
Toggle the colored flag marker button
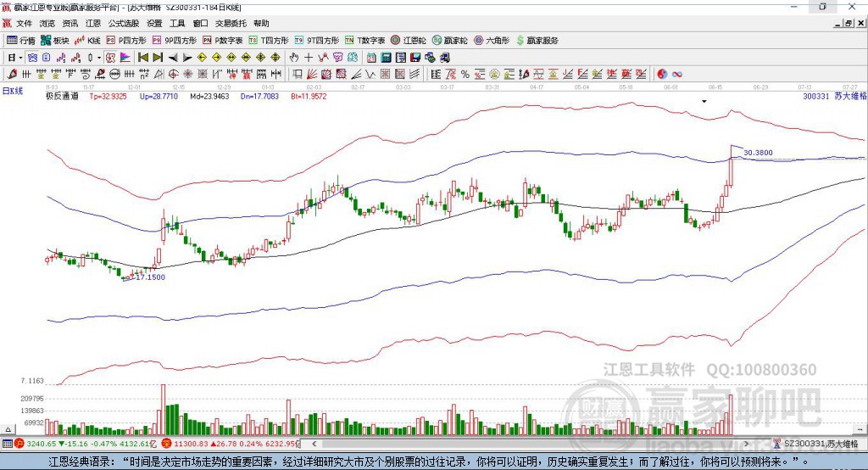[125, 58]
